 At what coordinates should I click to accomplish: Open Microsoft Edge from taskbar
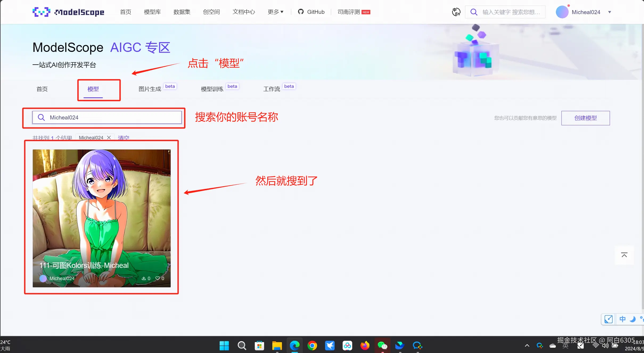coord(294,346)
